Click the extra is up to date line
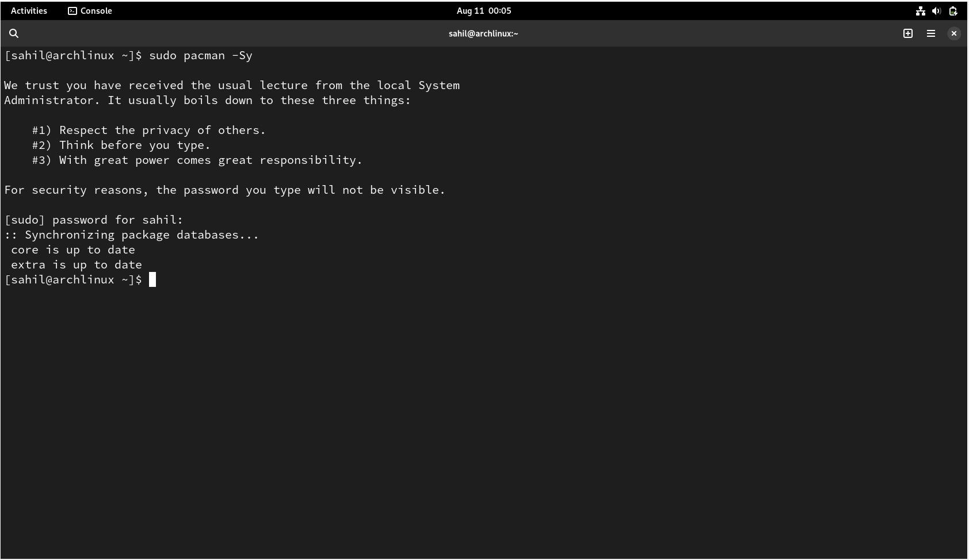Image resolution: width=969 pixels, height=560 pixels. [x=73, y=264]
